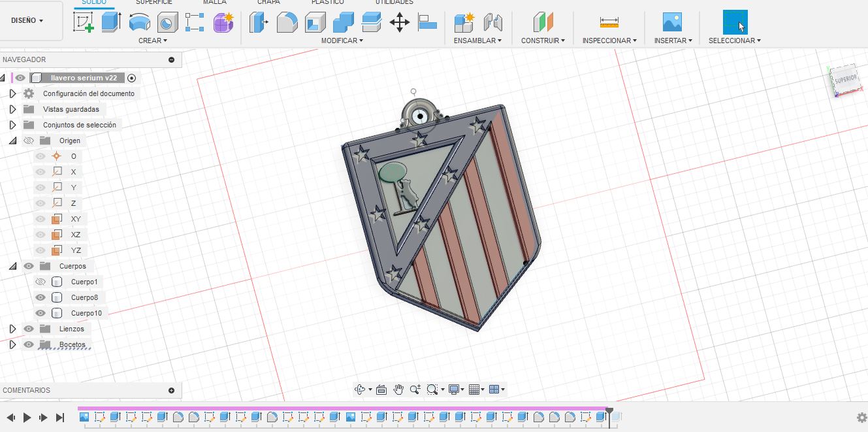Select the Rectangular Pattern tool
This screenshot has height=432, width=868.
(x=195, y=23)
